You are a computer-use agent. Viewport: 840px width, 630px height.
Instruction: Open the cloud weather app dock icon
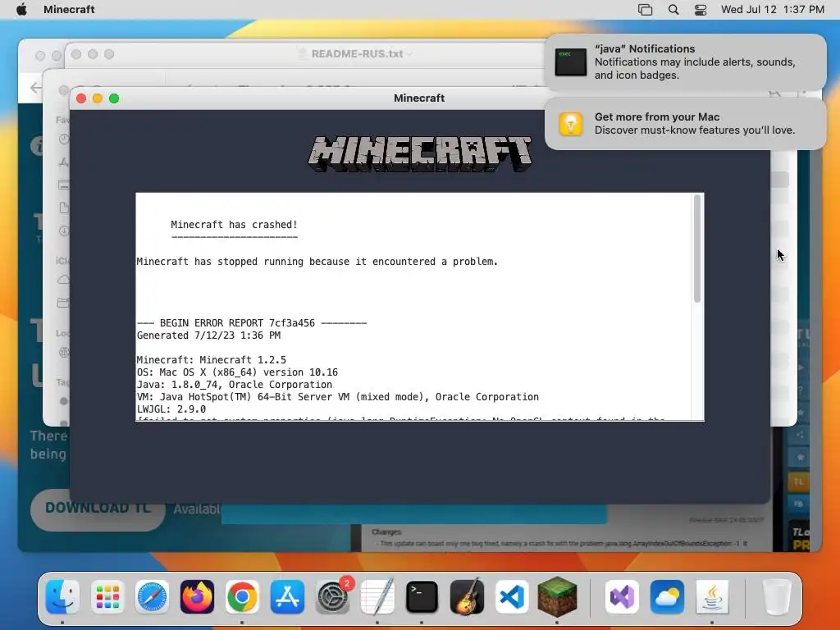pos(667,597)
